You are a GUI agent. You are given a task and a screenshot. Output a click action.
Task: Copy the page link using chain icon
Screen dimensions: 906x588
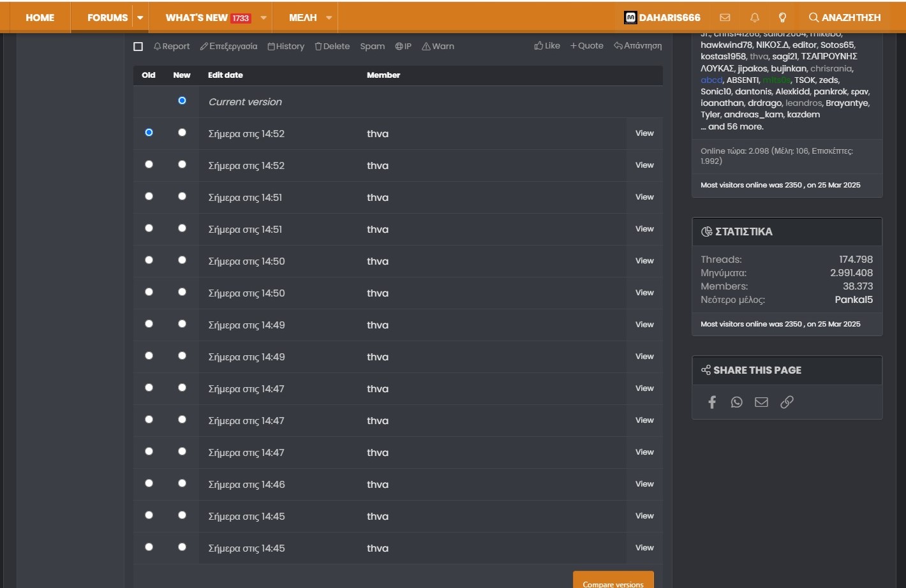pos(787,402)
